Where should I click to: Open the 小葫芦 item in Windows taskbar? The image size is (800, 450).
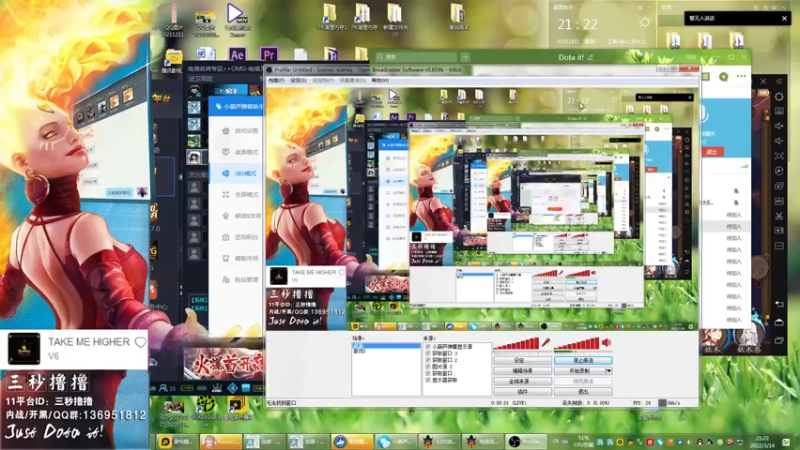pos(394,441)
